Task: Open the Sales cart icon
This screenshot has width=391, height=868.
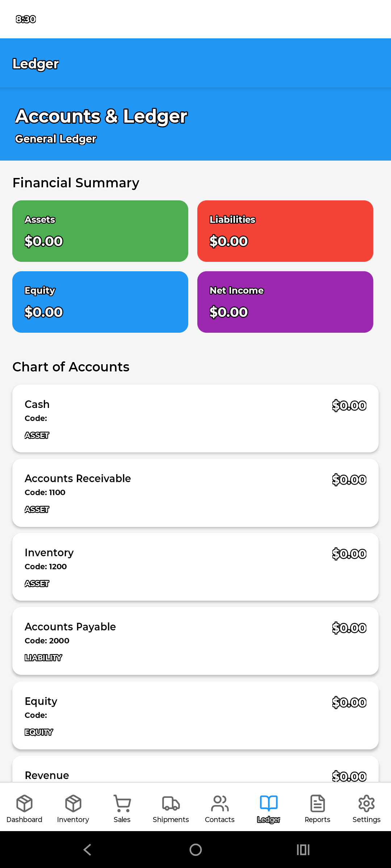Action: pos(122,803)
